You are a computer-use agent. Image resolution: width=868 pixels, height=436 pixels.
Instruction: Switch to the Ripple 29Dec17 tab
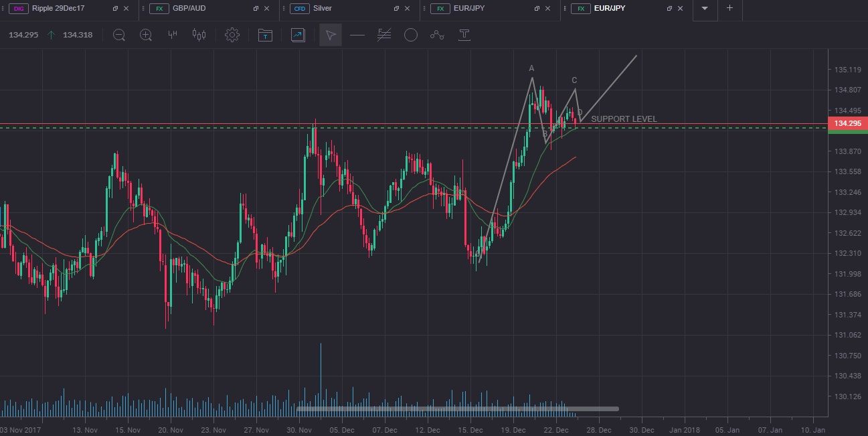[x=58, y=9]
